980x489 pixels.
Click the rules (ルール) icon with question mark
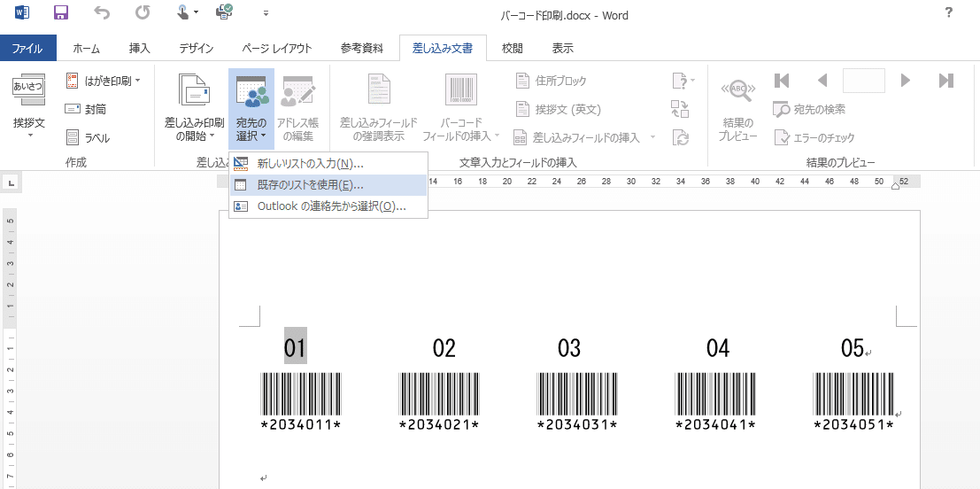(x=683, y=81)
